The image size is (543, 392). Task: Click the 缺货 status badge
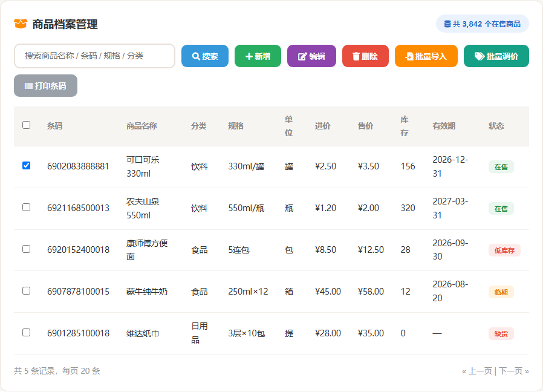pos(501,334)
